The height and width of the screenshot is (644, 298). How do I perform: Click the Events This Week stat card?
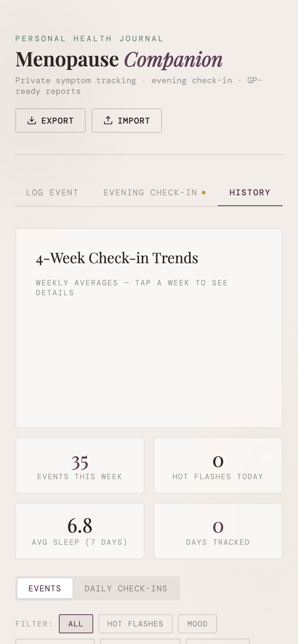[79, 465]
